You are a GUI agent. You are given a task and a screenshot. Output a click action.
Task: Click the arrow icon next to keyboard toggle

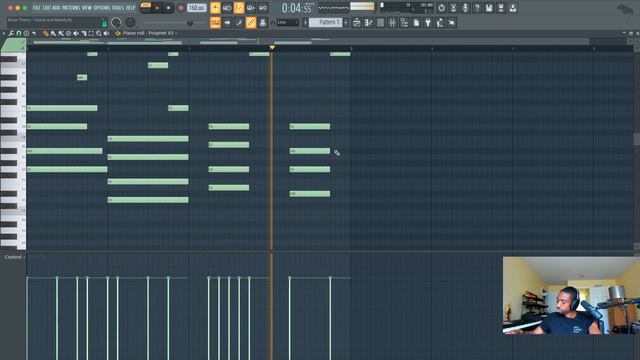point(227,22)
